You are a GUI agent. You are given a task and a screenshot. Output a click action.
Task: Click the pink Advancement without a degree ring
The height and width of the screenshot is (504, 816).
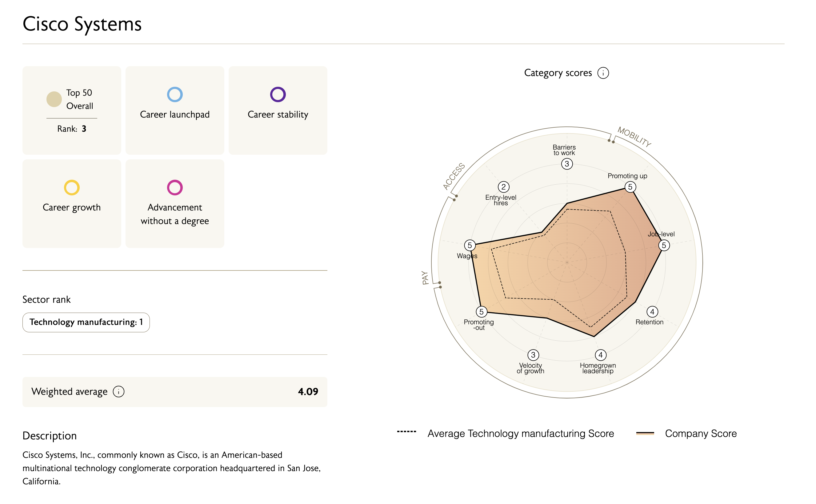(175, 187)
